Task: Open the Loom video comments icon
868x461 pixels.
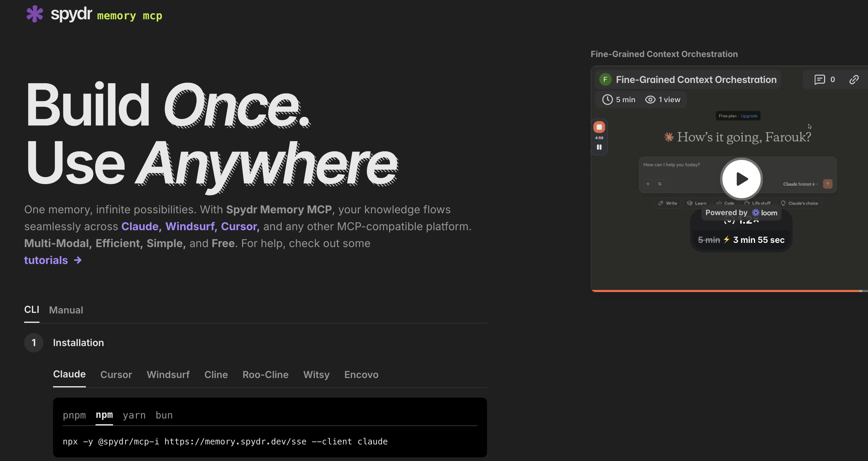Action: [x=819, y=80]
